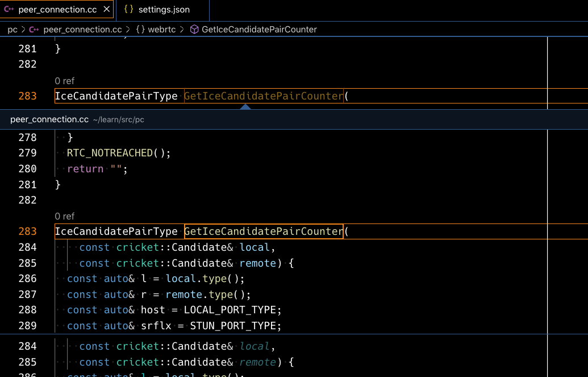Place cursor on GetIceCandidatePairCounter function name

(x=262, y=231)
